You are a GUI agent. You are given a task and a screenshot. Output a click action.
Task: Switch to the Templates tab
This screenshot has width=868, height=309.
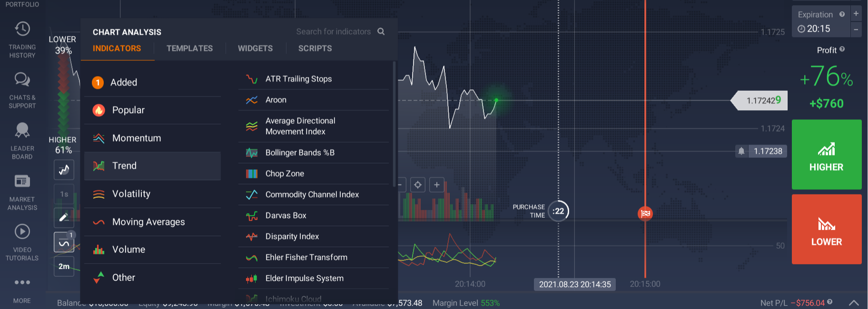coord(190,48)
